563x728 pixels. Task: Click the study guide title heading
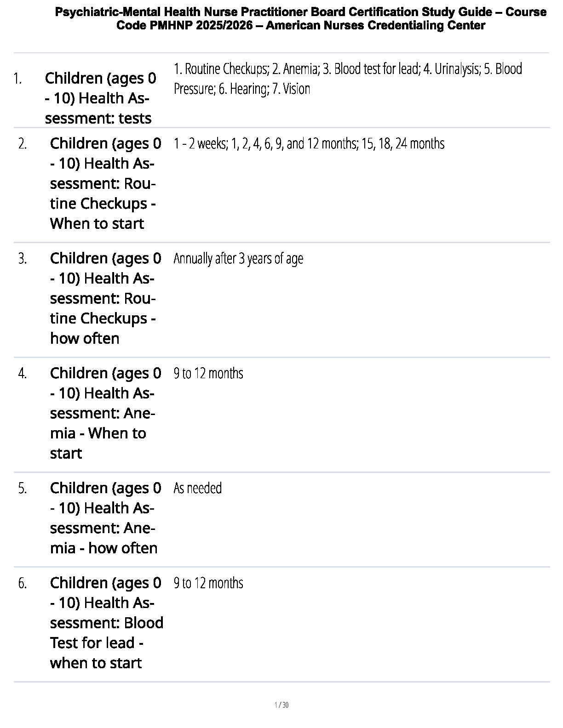pos(301,19)
